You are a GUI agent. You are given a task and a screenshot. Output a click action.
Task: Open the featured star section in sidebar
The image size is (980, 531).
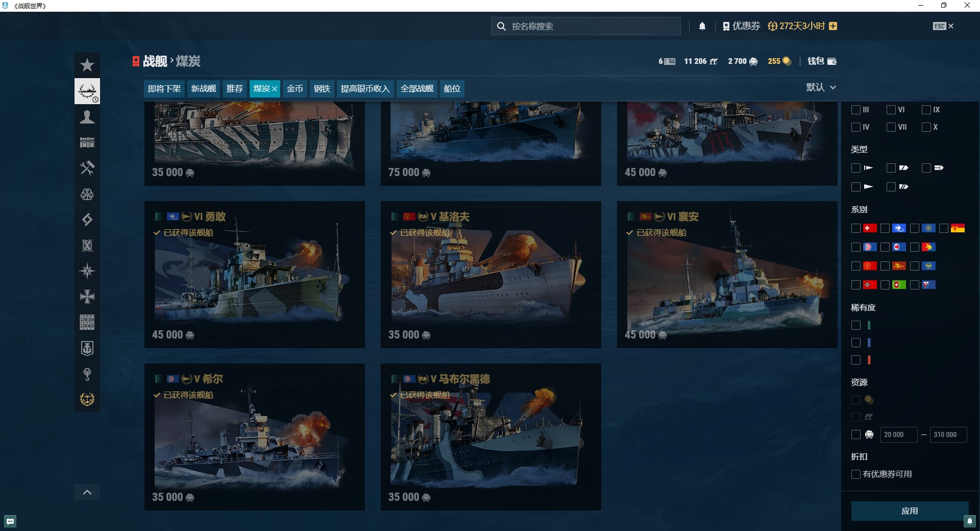(87, 65)
